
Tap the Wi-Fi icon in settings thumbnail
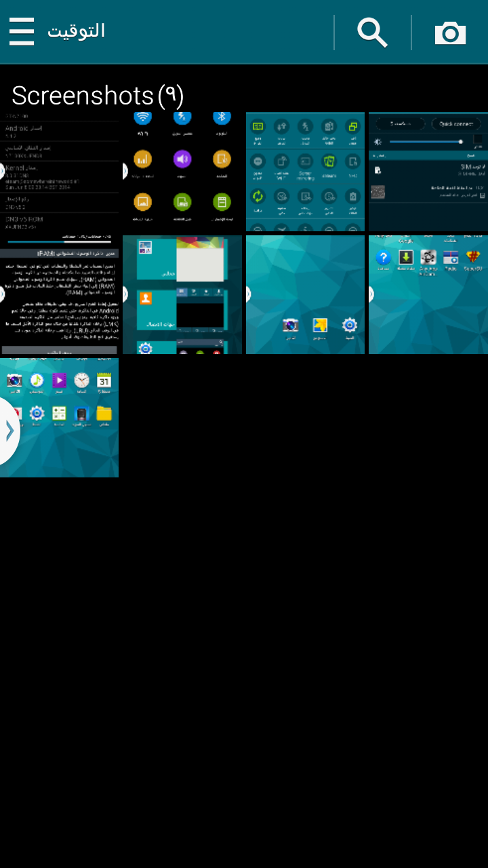(x=142, y=117)
